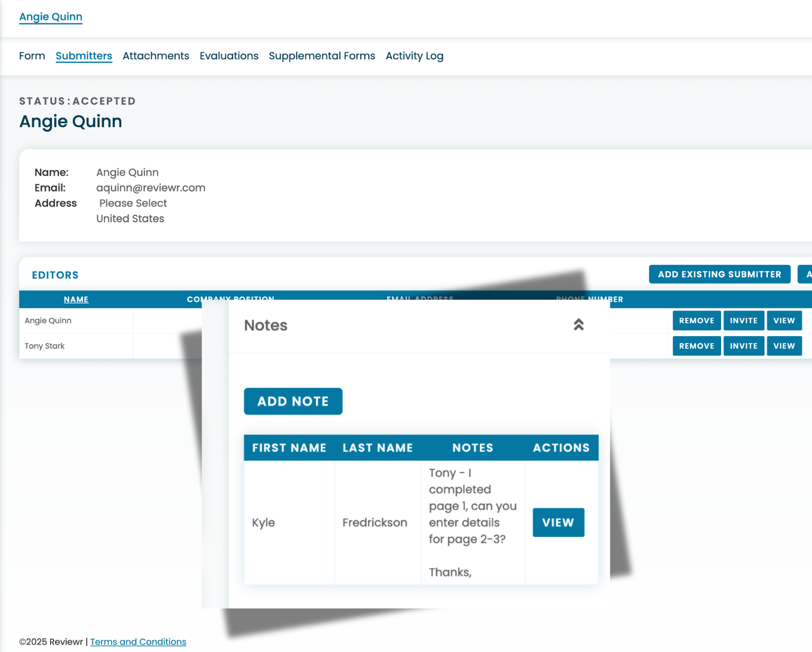
Task: Collapse the Notes panel with the chevron
Action: tap(579, 324)
